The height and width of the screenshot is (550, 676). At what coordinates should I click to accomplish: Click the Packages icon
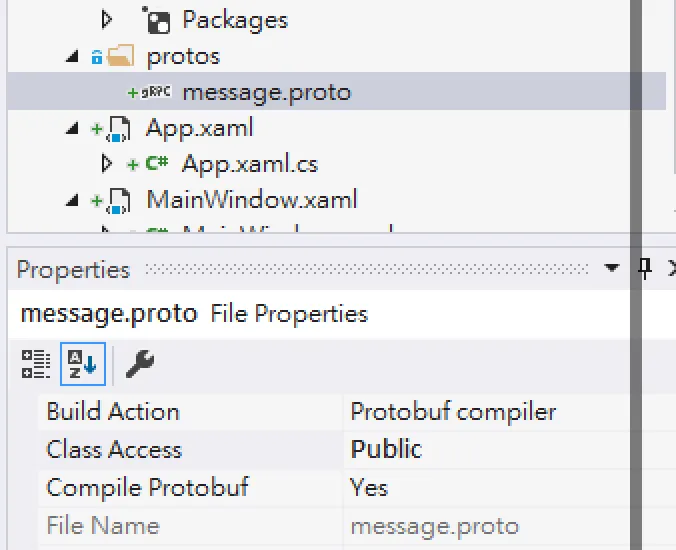[x=157, y=19]
